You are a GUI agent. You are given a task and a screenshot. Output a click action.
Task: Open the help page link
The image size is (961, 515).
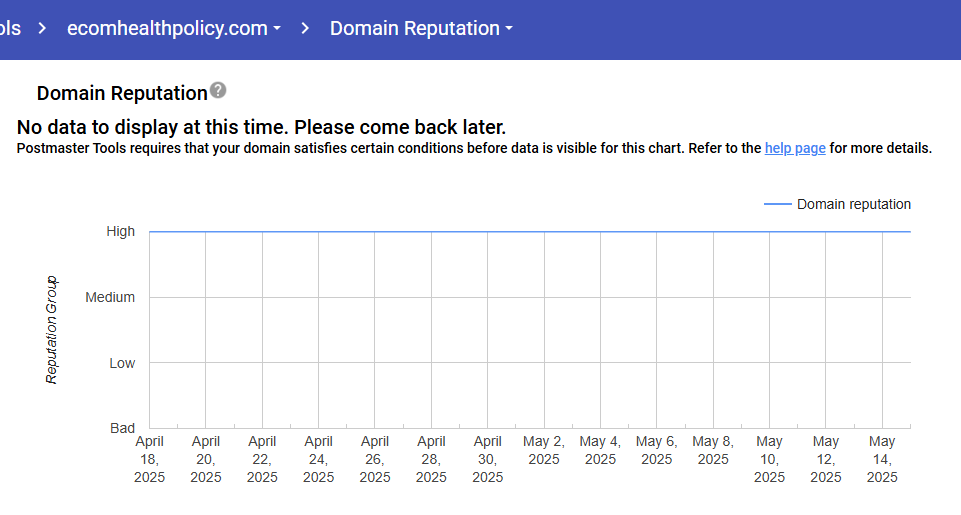[795, 149]
